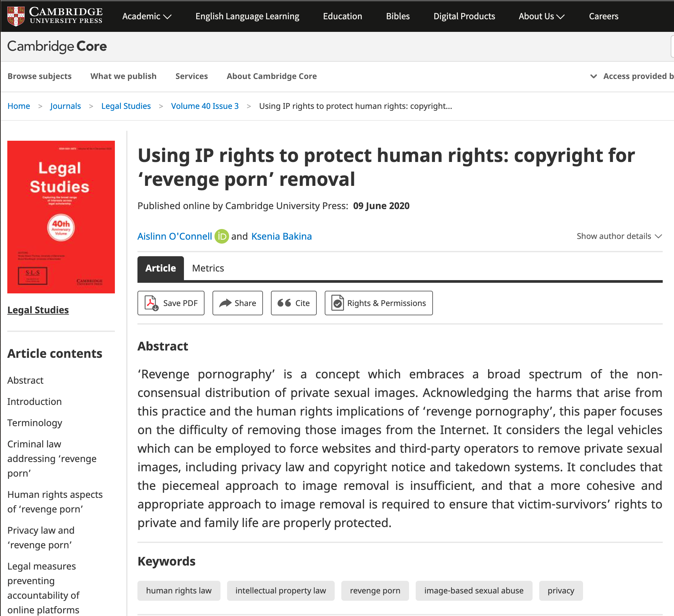Jump to Privacy law and 'revenge porn'
The width and height of the screenshot is (674, 616).
point(41,537)
